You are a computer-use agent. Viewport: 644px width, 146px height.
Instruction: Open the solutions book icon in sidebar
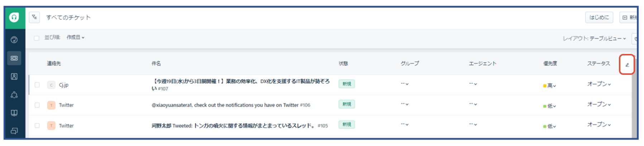pos(14,113)
